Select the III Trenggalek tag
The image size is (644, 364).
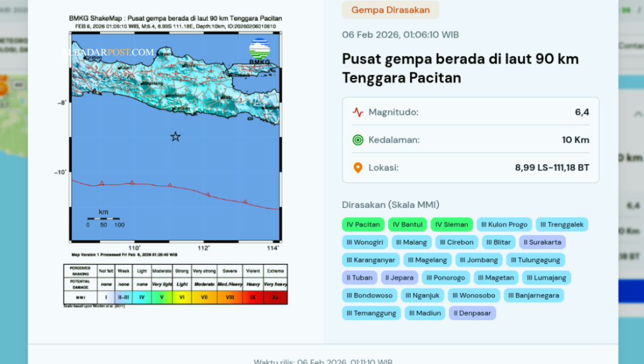pyautogui.click(x=561, y=224)
